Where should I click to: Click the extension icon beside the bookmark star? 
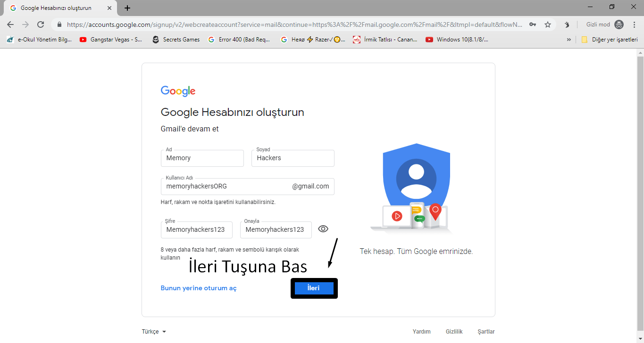coord(567,24)
